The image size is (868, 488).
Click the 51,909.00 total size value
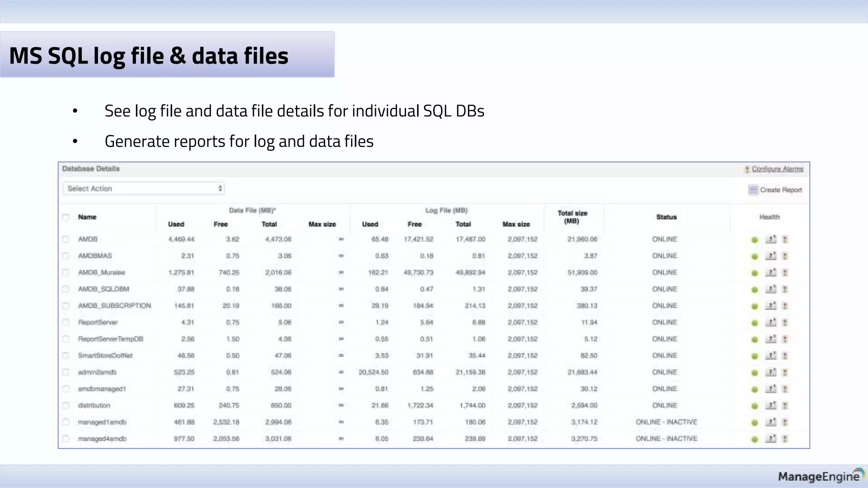[582, 272]
